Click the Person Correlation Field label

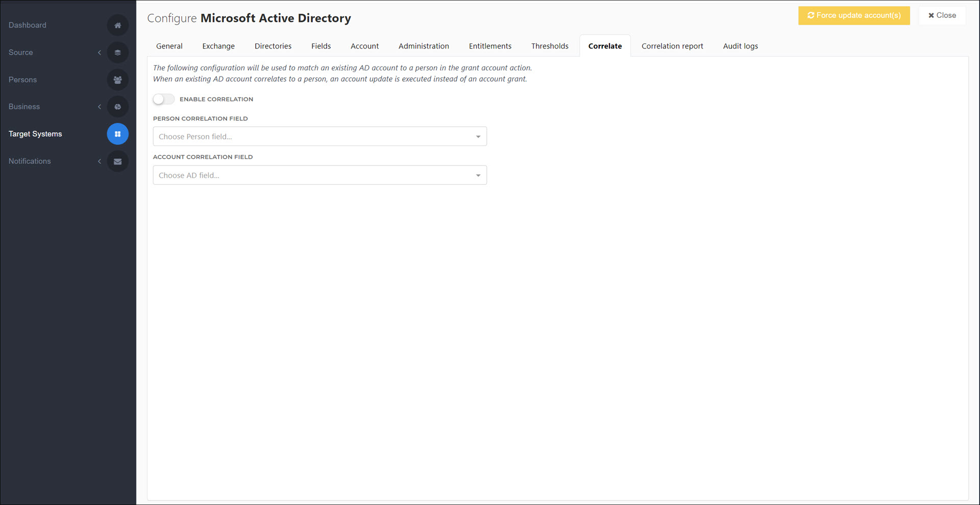click(x=201, y=118)
